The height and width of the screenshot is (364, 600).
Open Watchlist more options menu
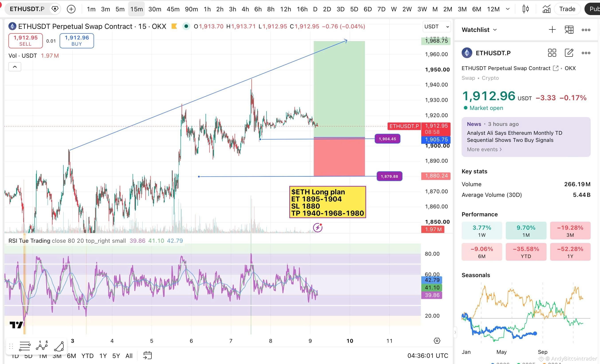tap(586, 30)
